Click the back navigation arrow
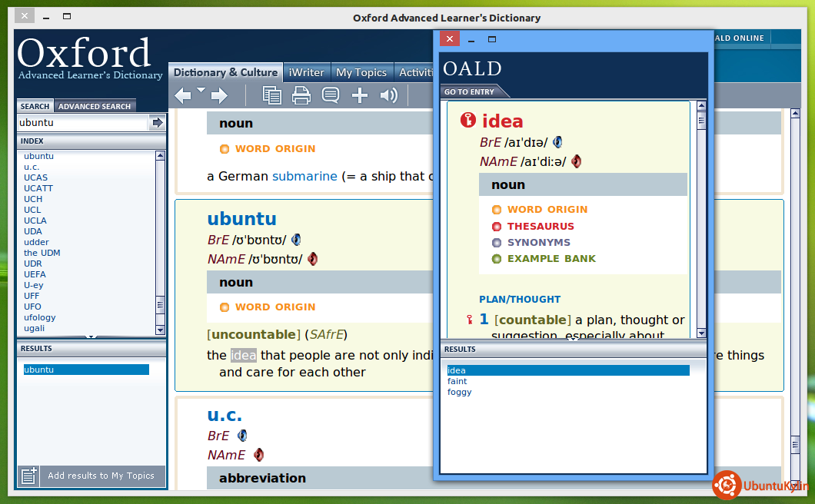 point(182,95)
